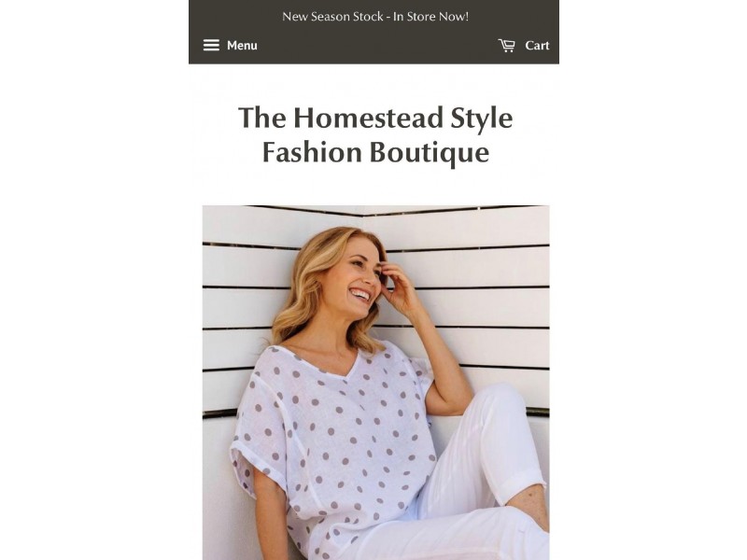Click the New Season Stock announcement
The width and height of the screenshot is (747, 560).
coord(375,17)
